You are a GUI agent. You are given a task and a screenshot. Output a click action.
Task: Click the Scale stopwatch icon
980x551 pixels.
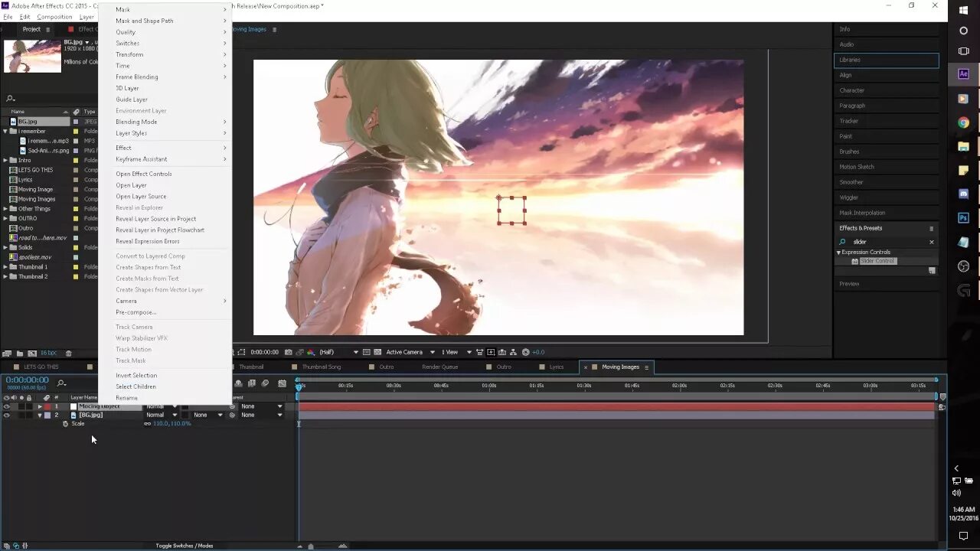click(x=65, y=424)
